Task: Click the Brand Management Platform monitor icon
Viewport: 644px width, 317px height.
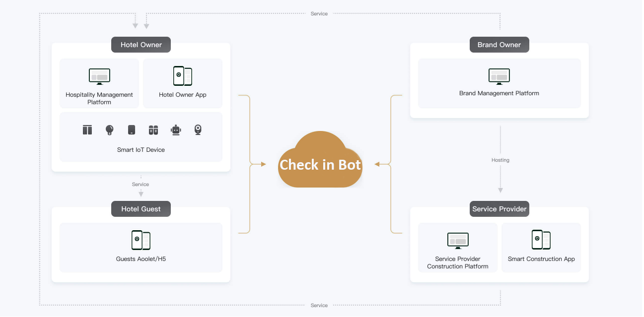Action: click(499, 76)
